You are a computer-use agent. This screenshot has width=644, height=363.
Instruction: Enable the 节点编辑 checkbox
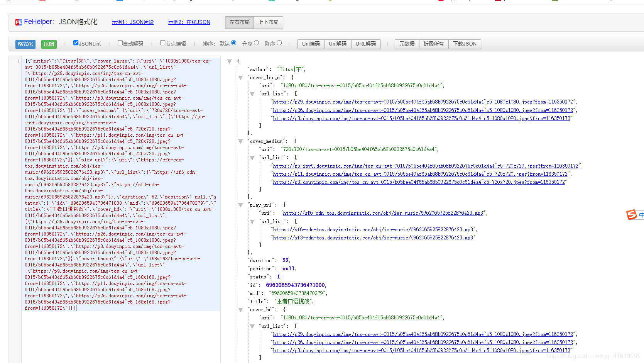[162, 43]
